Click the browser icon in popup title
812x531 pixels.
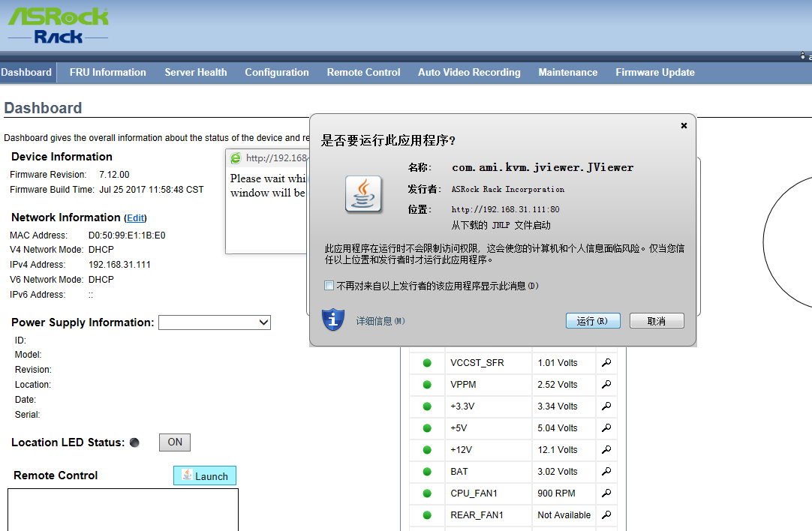[x=236, y=157]
